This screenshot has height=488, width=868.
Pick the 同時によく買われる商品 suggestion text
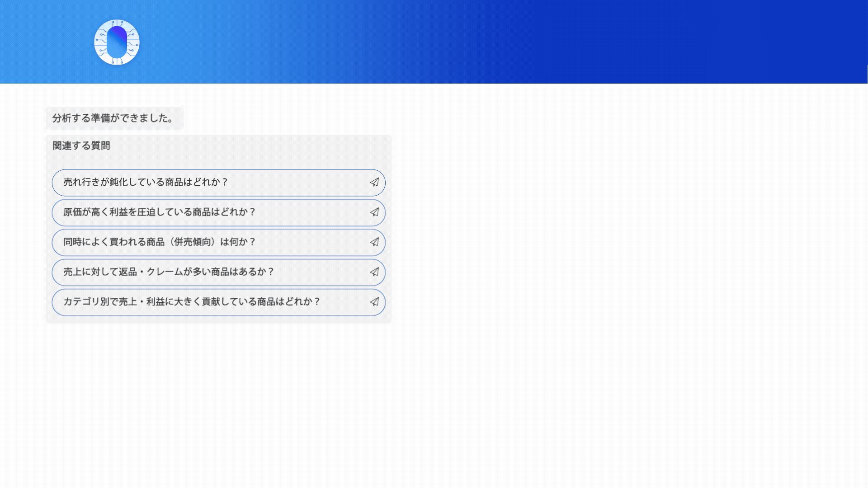pyautogui.click(x=113, y=242)
